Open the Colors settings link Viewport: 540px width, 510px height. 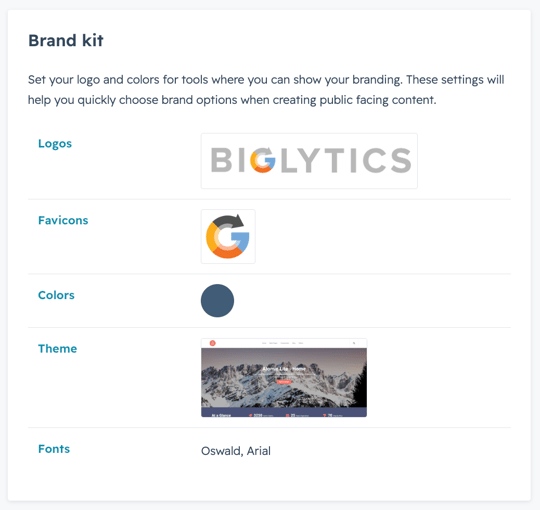click(x=56, y=295)
